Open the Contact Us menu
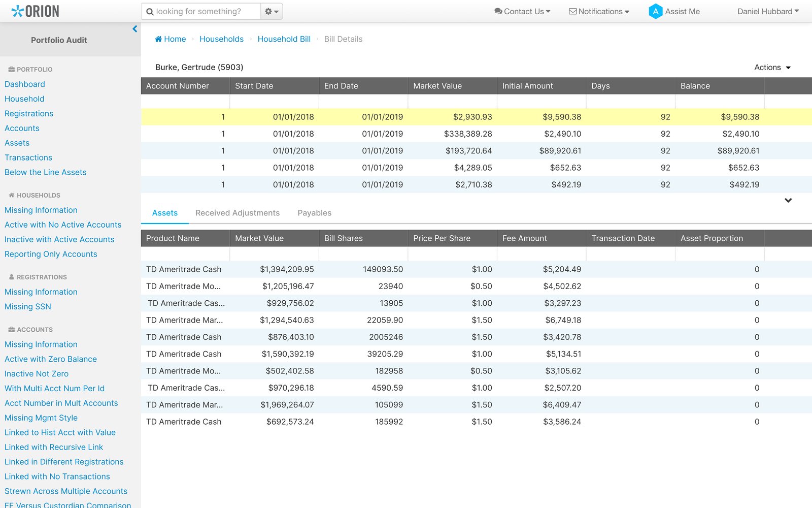Screen dimensions: 812x508 click(522, 11)
